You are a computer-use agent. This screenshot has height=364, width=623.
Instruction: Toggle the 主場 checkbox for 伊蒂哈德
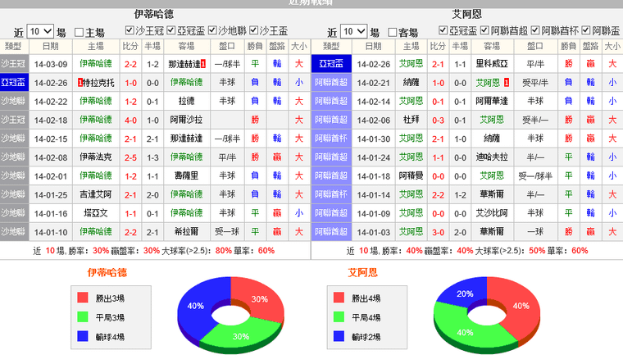[79, 32]
